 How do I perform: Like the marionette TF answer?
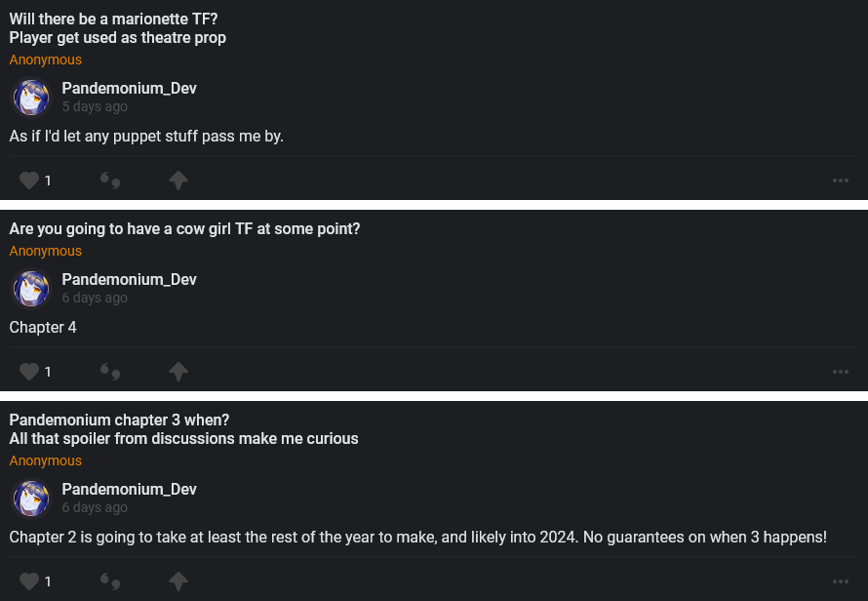click(29, 180)
